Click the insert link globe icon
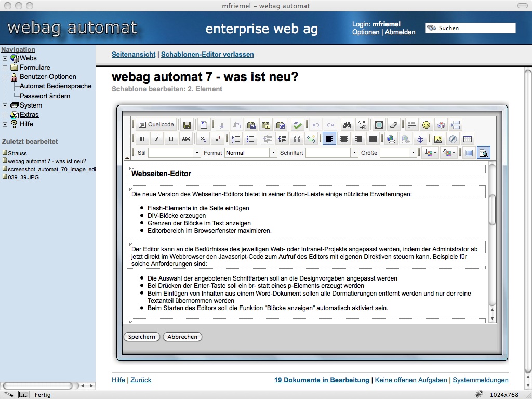This screenshot has height=399, width=532. point(391,139)
